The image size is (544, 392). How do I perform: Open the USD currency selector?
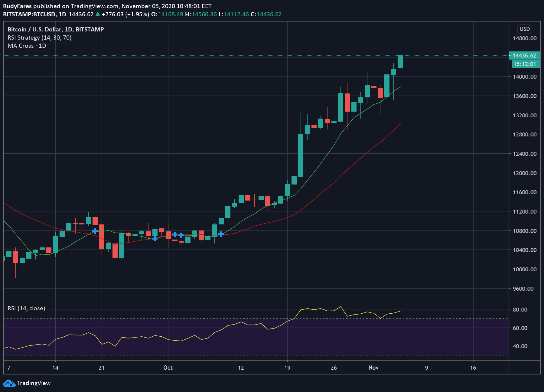coord(524,29)
